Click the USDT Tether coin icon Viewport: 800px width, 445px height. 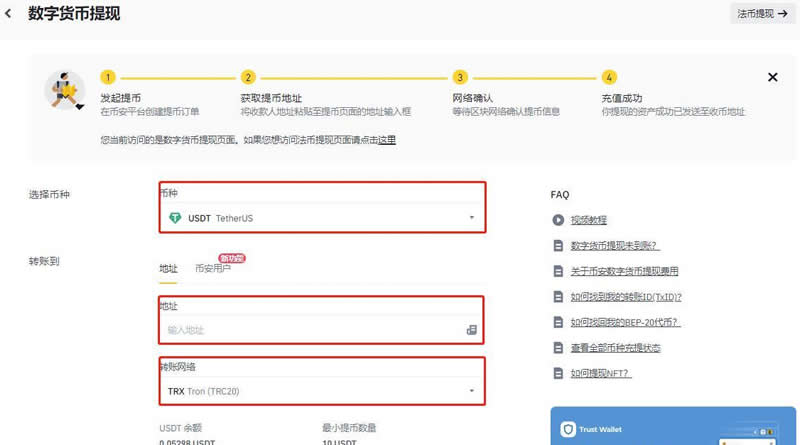[175, 218]
